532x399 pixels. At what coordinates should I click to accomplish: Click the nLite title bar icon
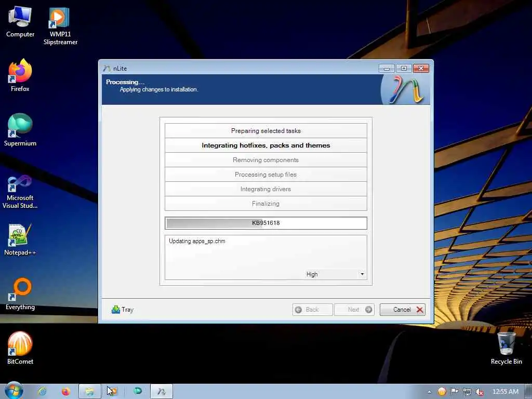(x=107, y=69)
